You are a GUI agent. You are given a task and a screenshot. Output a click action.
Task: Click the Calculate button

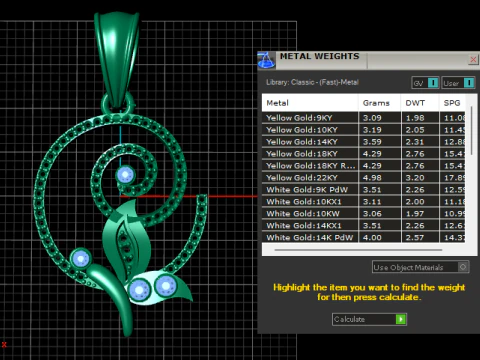click(369, 319)
